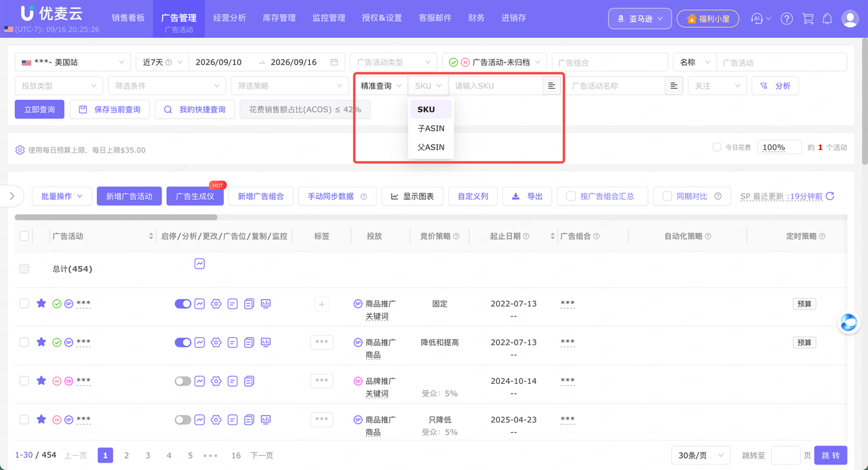Open the settings gear in the 2024-10-14 row
868x470 pixels.
216,381
